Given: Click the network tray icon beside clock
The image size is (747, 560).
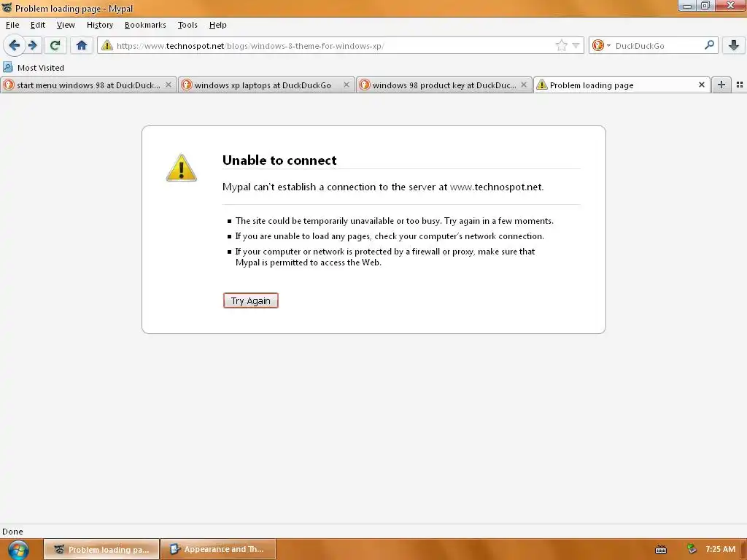Looking at the screenshot, I should (692, 549).
